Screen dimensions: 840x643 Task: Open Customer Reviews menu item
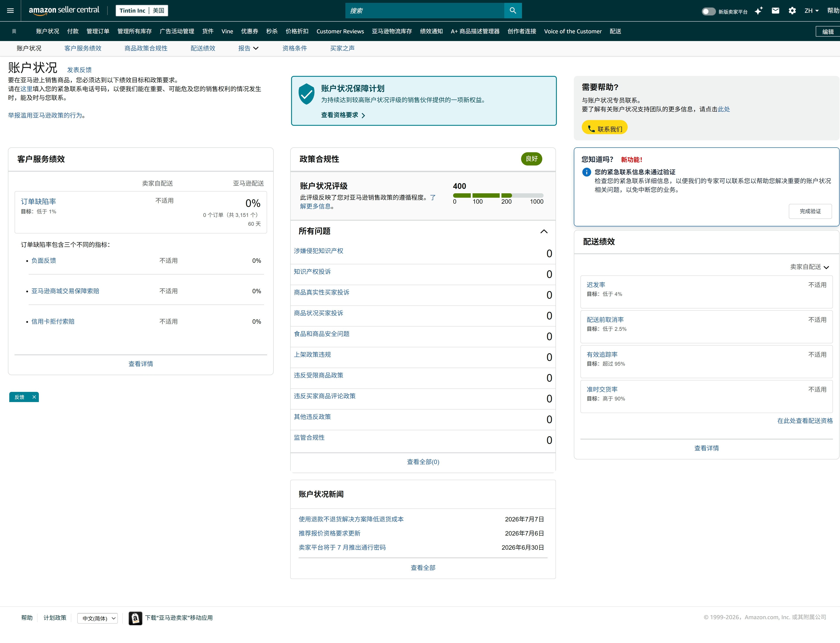tap(340, 31)
